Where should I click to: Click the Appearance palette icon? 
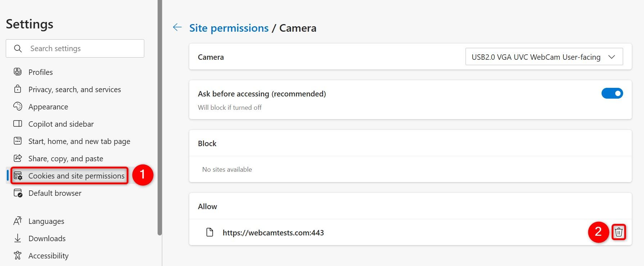18,107
